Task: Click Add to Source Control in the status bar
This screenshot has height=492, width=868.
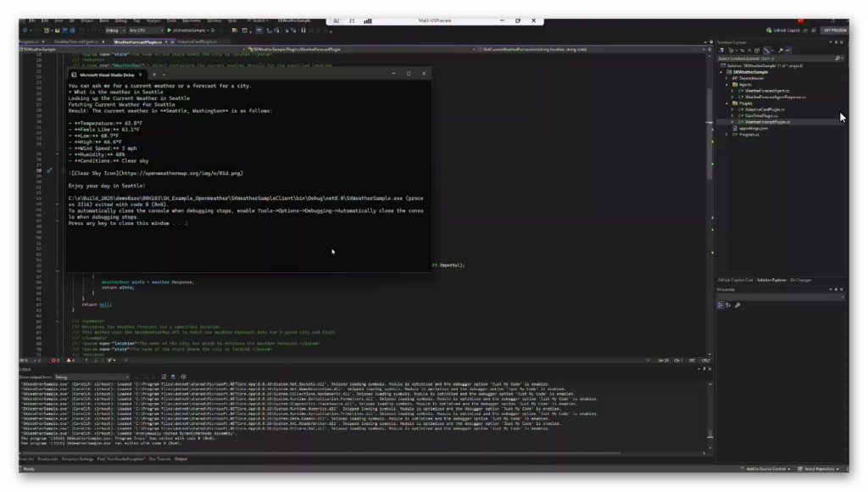Action: 765,469
